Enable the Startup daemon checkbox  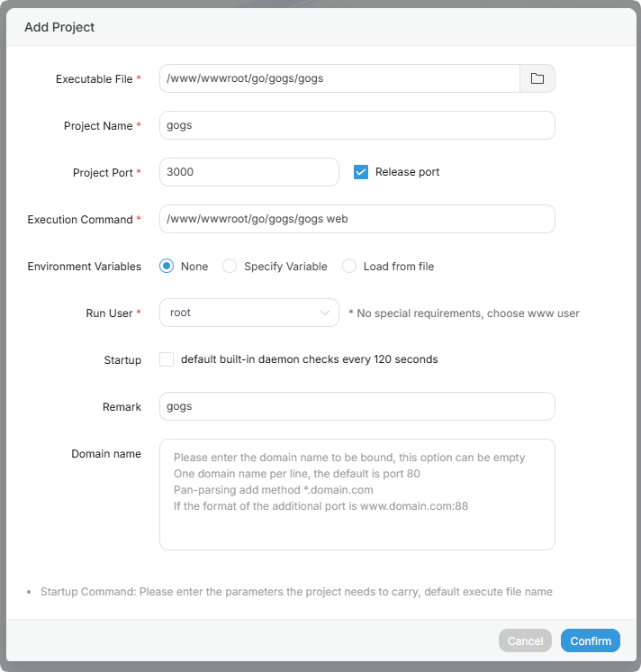pyautogui.click(x=167, y=359)
